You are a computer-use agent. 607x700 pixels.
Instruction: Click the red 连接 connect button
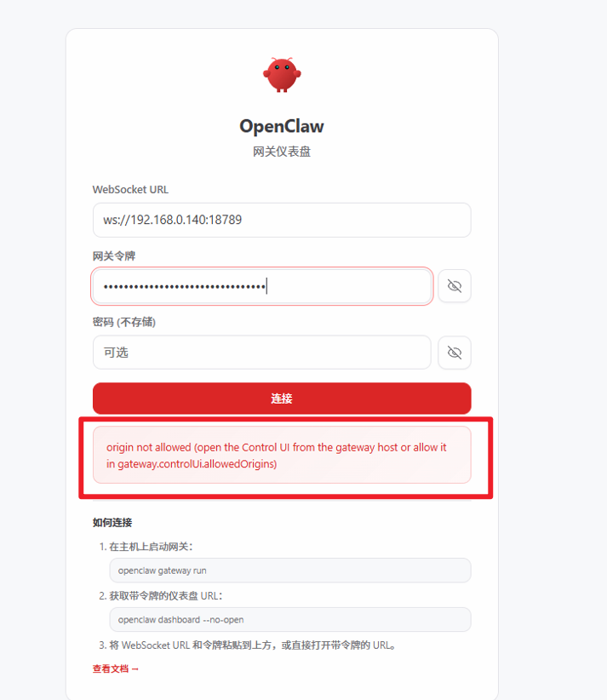point(282,399)
